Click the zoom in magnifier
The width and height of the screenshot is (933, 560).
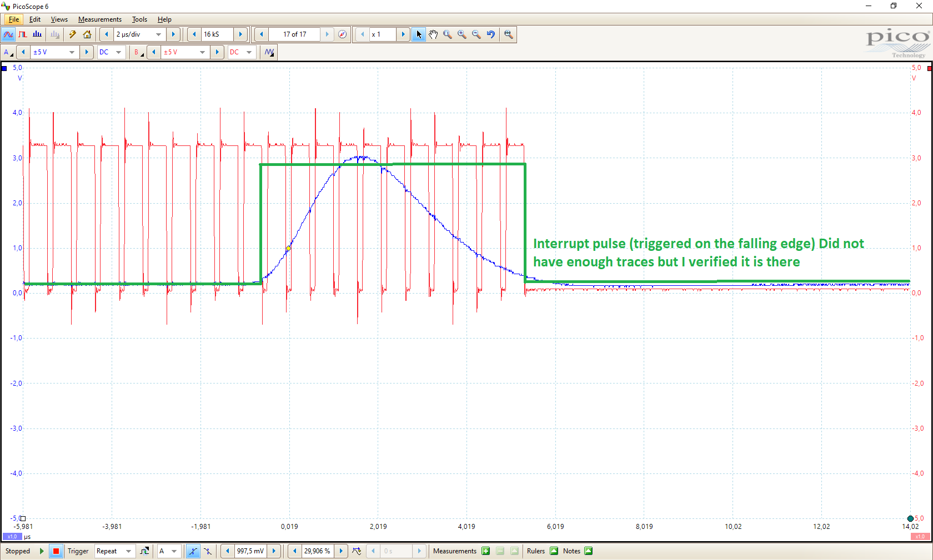[x=462, y=34]
